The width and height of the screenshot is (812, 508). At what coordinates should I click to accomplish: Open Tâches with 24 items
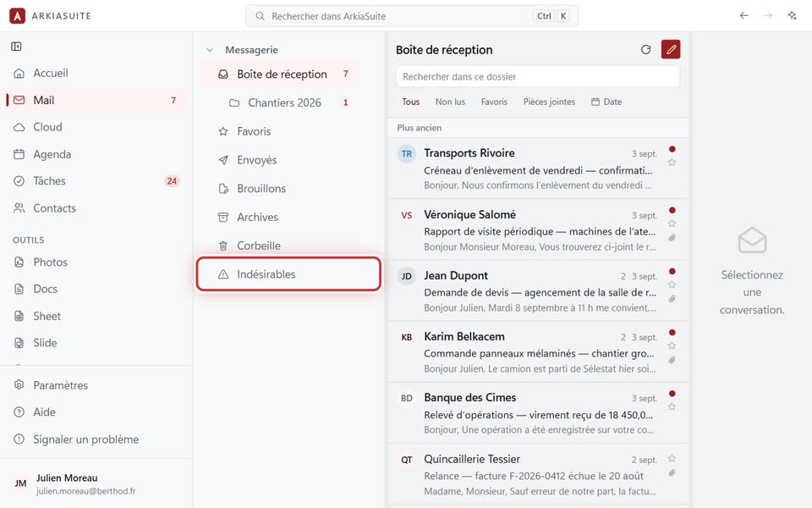click(96, 181)
